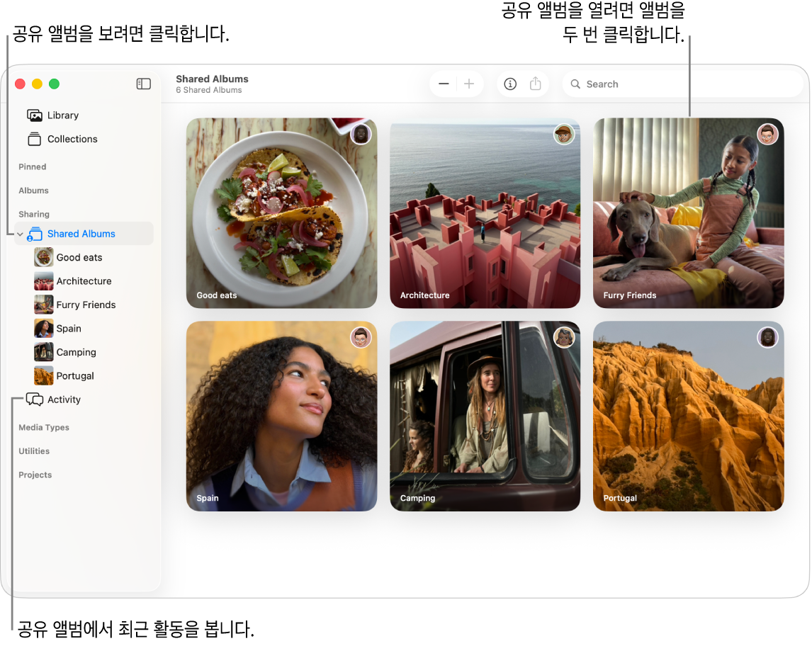This screenshot has height=646, width=812.
Task: Open Collections label in the sidebar
Action: coord(72,139)
